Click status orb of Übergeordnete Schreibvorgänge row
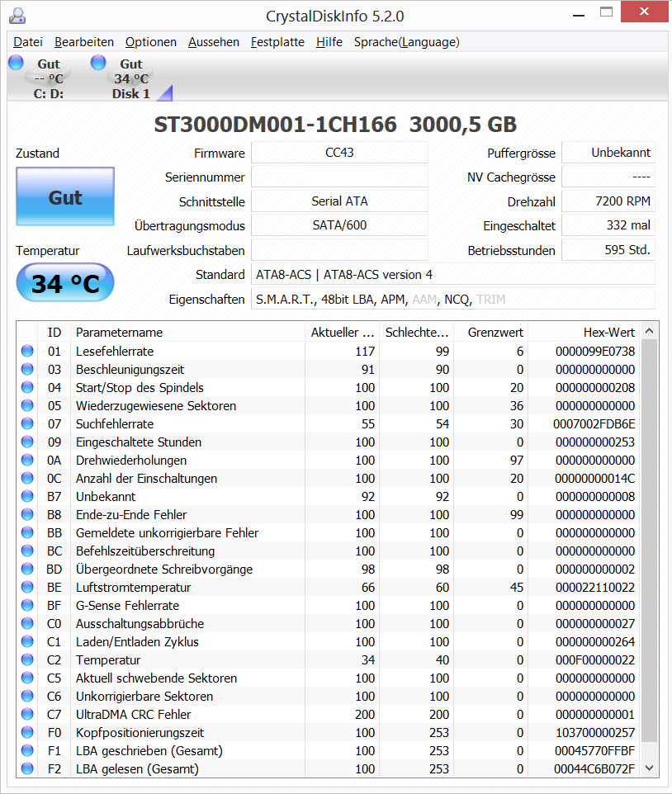The image size is (672, 794). (x=27, y=570)
